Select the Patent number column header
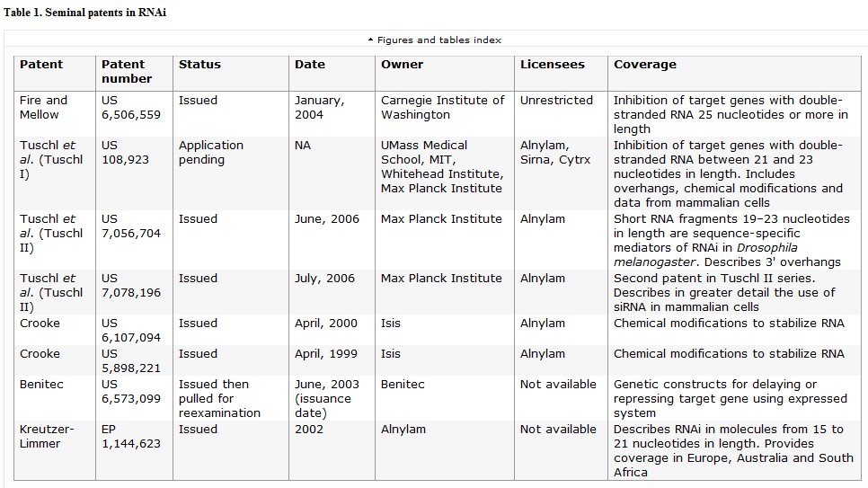868x488 pixels. click(127, 71)
